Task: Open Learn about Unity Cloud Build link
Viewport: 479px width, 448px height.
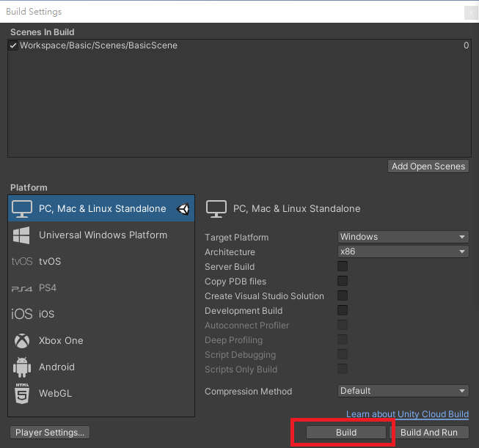Action: [x=407, y=414]
